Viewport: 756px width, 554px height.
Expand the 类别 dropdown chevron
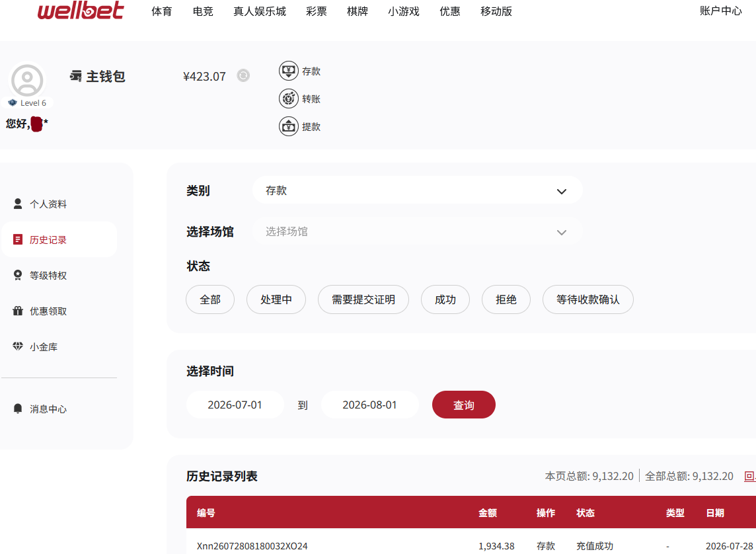click(x=562, y=192)
